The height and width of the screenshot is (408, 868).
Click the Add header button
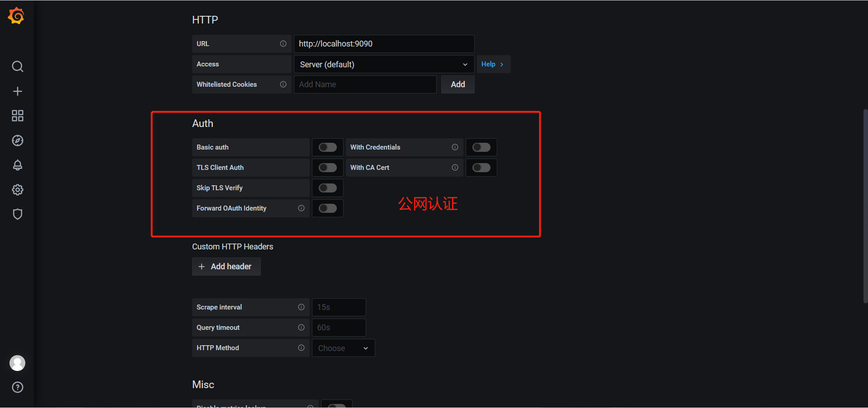226,267
